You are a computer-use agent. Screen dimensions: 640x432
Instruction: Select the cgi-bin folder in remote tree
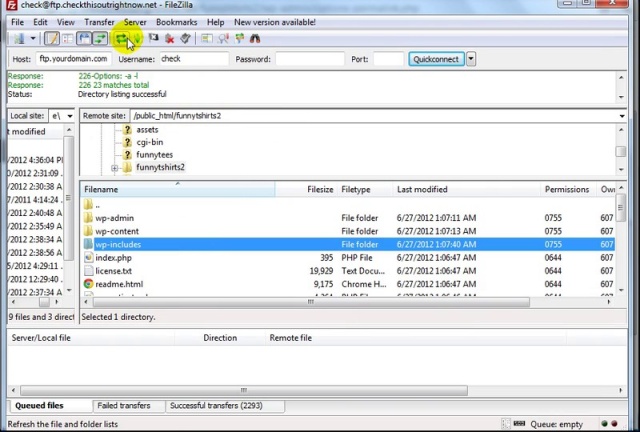coord(149,143)
